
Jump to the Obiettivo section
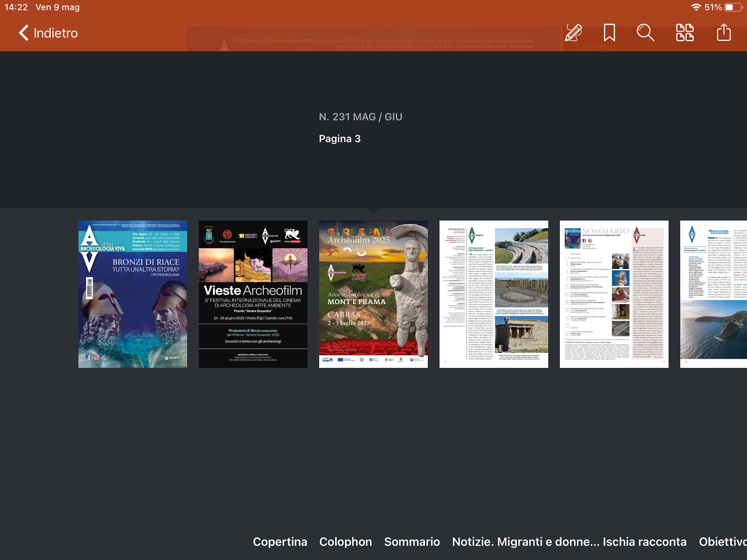(x=723, y=542)
